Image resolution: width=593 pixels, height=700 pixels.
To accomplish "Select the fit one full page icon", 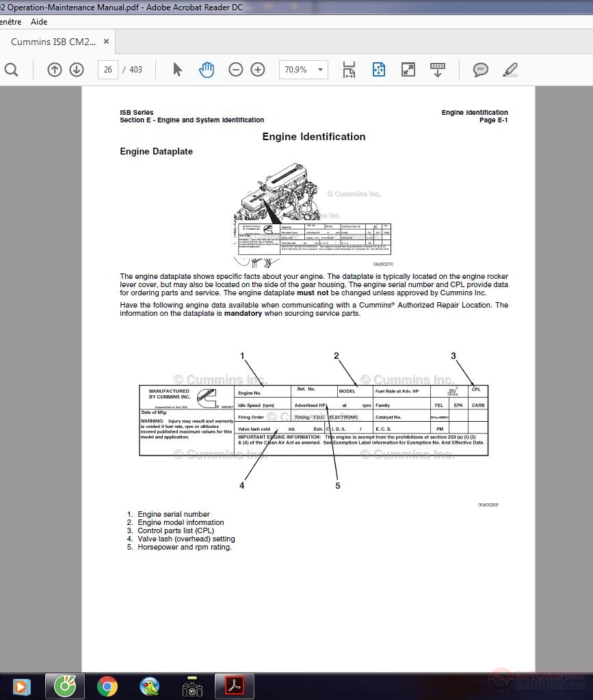I will (x=379, y=70).
